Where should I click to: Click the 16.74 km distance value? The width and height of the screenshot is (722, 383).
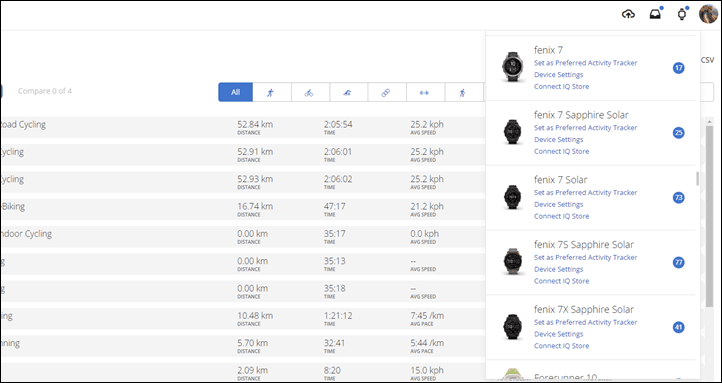pyautogui.click(x=255, y=207)
